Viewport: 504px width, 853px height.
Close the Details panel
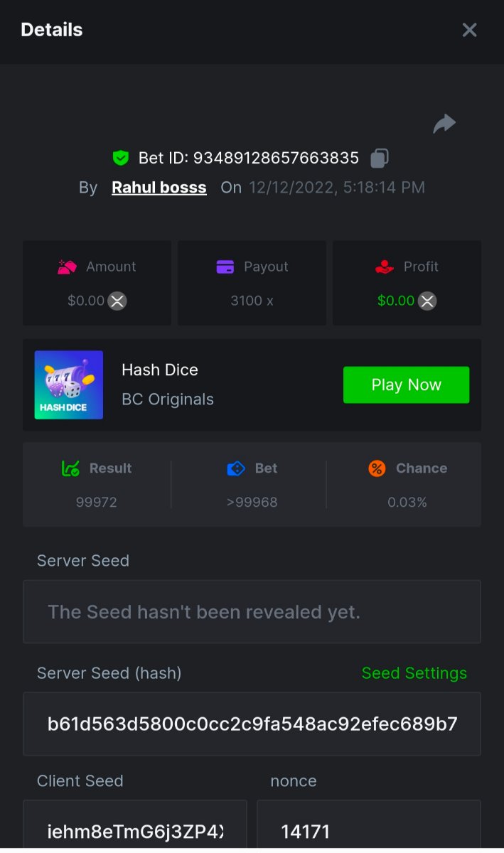coord(469,30)
